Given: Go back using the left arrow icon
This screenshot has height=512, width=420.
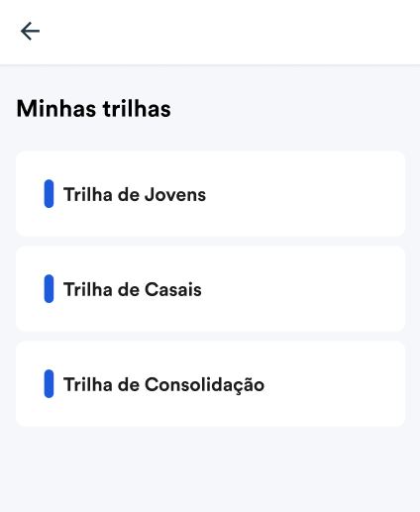Looking at the screenshot, I should pos(30,32).
